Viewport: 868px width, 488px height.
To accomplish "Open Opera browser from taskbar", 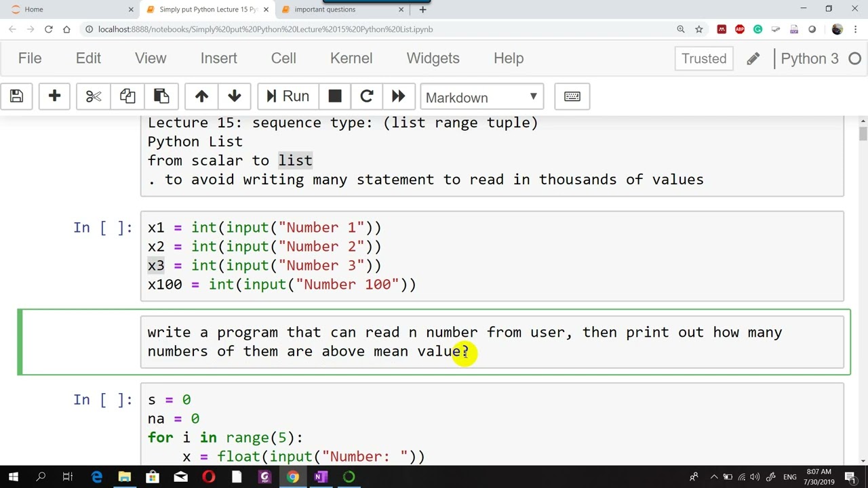I will click(208, 477).
